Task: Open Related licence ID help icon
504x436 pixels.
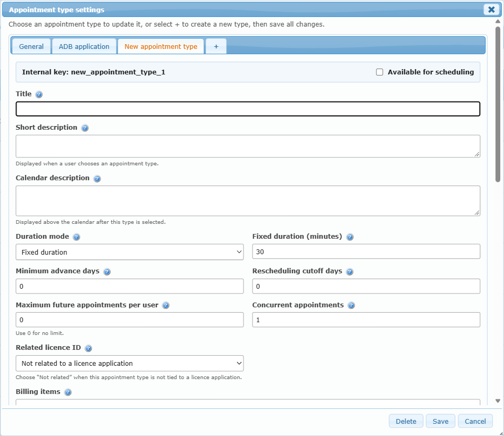Action: (x=88, y=348)
